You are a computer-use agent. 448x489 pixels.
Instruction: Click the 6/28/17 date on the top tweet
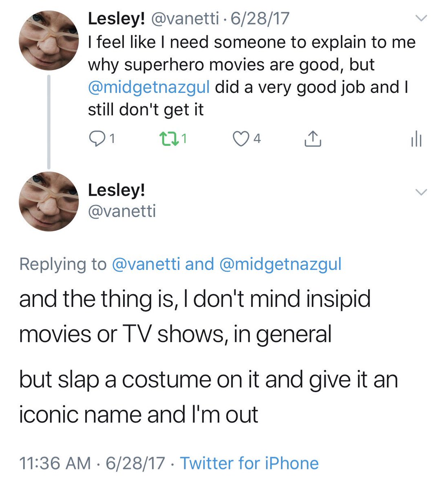pos(260,18)
